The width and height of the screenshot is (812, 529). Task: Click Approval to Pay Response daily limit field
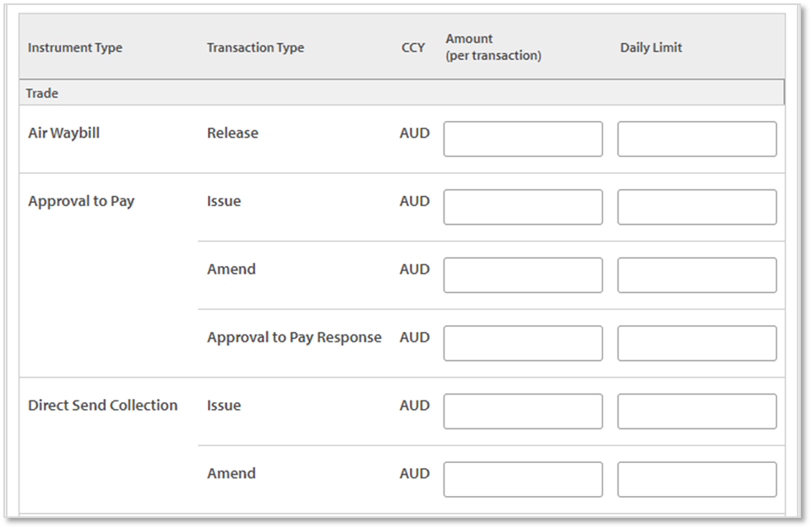point(696,343)
